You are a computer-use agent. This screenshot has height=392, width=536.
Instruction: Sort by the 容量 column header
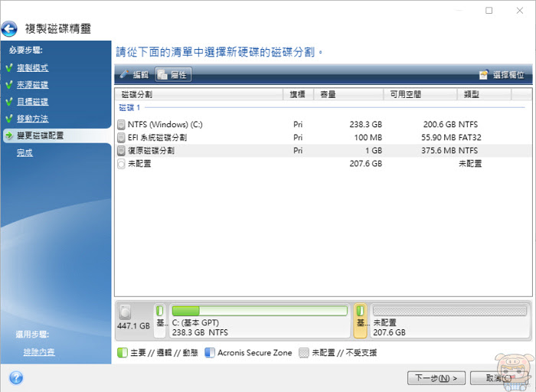348,94
